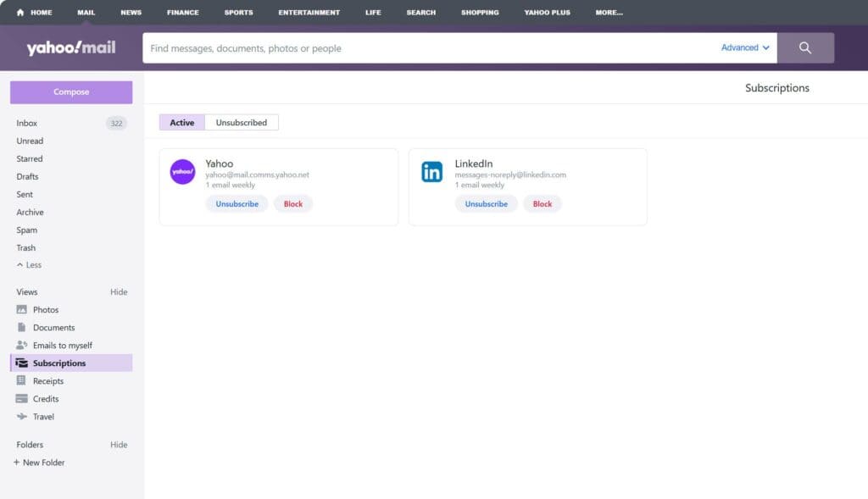The image size is (868, 499).
Task: Open the Credits view icon
Action: [22, 399]
